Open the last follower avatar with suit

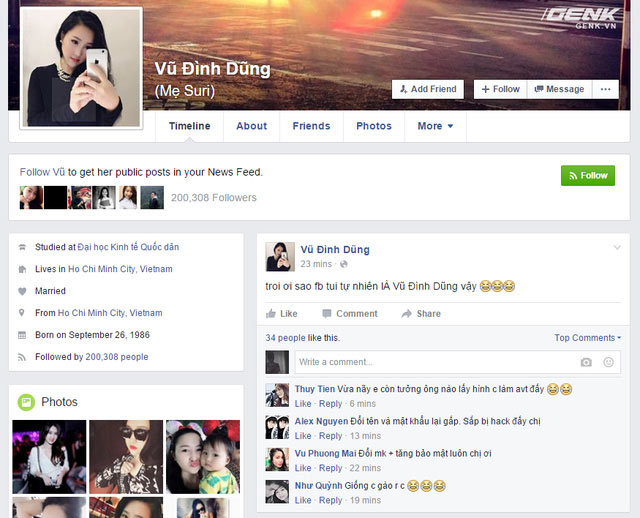pos(152,198)
